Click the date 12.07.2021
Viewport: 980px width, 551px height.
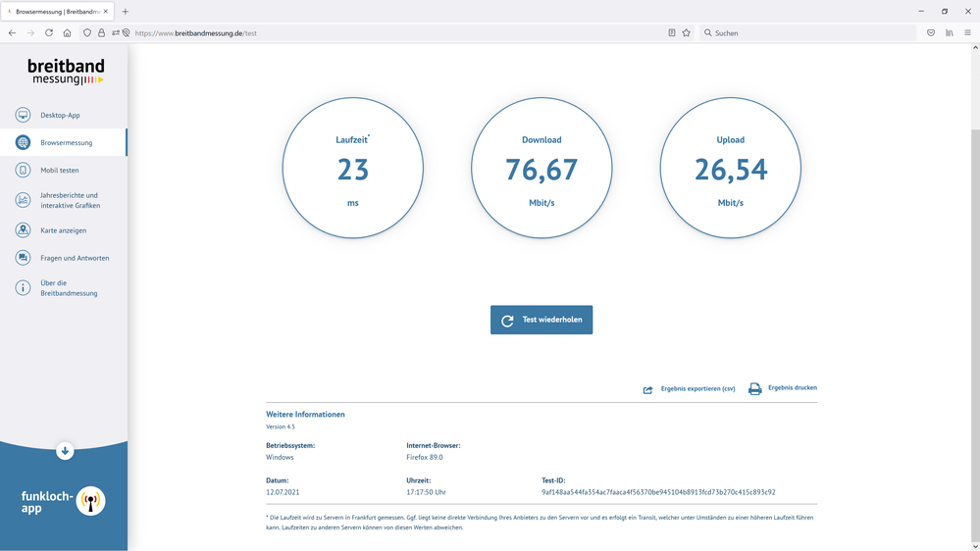(283, 492)
